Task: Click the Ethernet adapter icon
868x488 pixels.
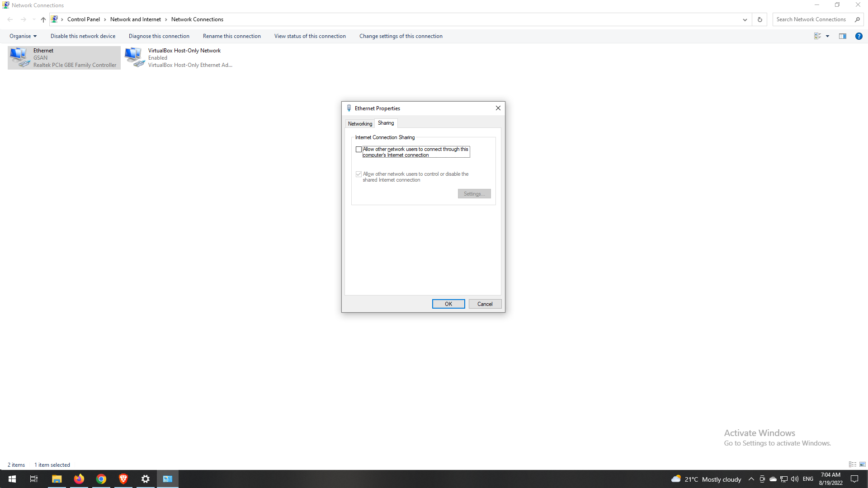Action: coord(20,57)
